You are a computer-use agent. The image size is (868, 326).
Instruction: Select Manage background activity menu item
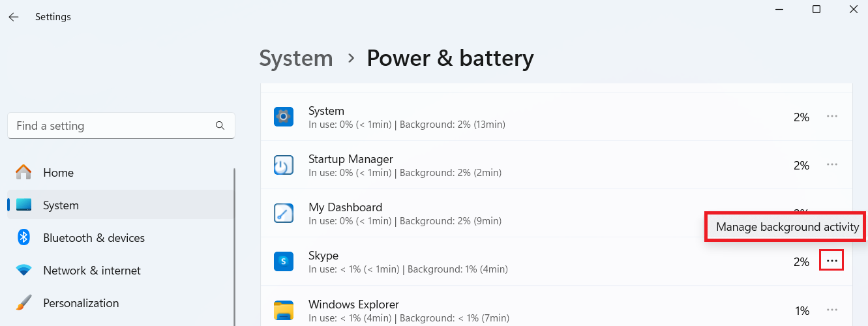[x=787, y=227]
